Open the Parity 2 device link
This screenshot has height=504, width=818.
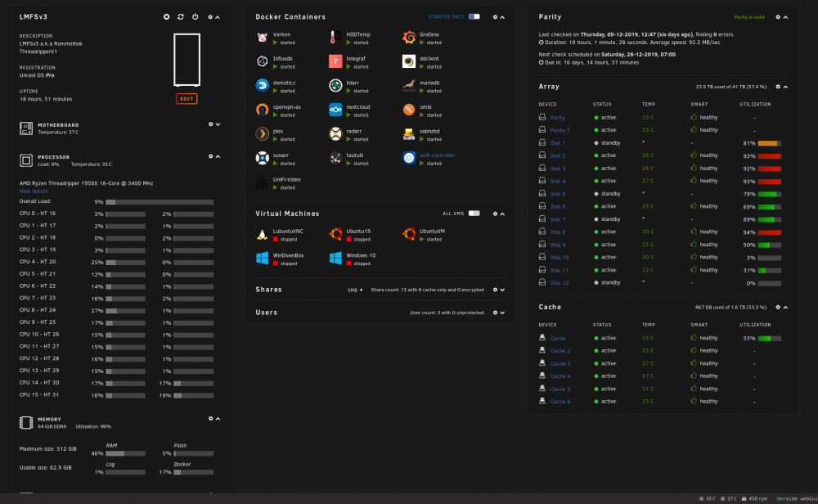560,130
